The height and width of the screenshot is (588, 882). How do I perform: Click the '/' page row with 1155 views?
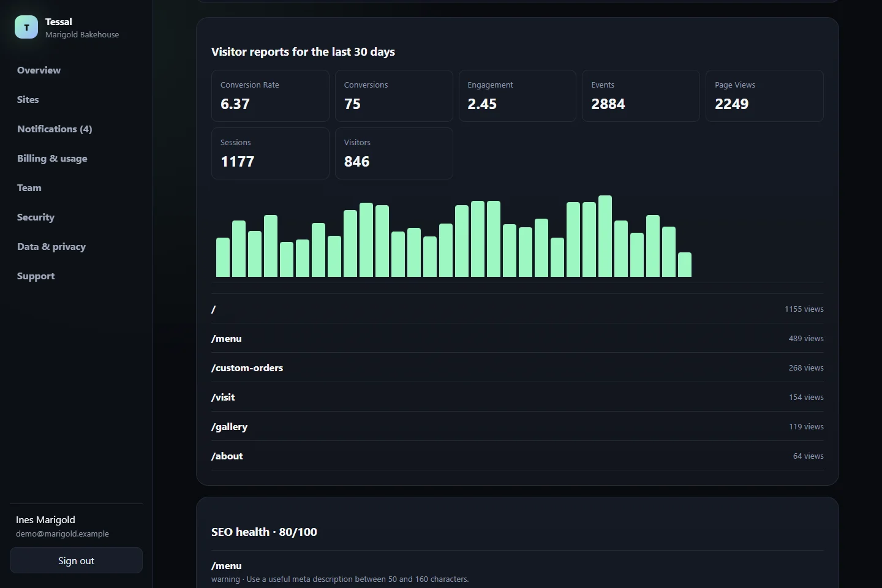tap(518, 309)
